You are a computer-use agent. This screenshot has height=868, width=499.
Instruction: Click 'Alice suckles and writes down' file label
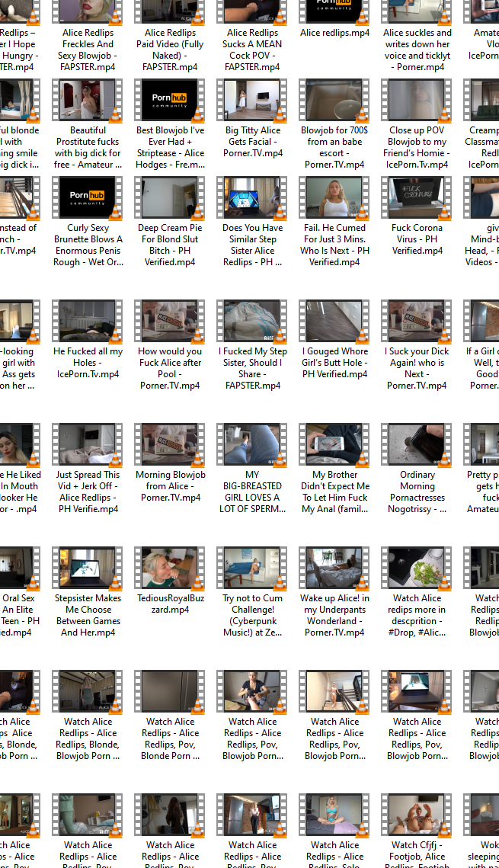click(417, 50)
